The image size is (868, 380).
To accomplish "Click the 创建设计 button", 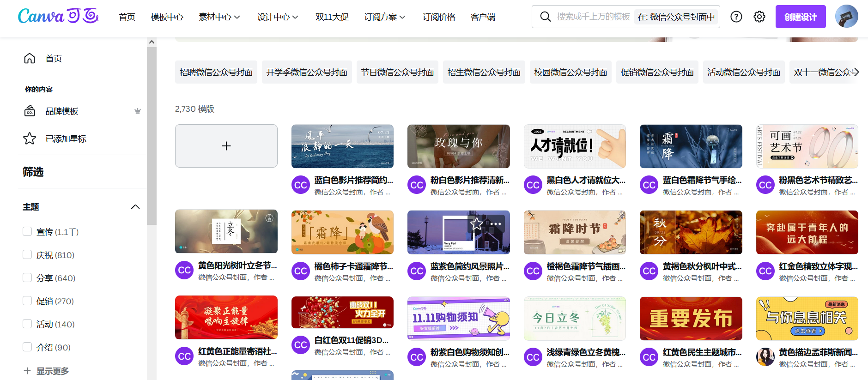I will (x=801, y=17).
